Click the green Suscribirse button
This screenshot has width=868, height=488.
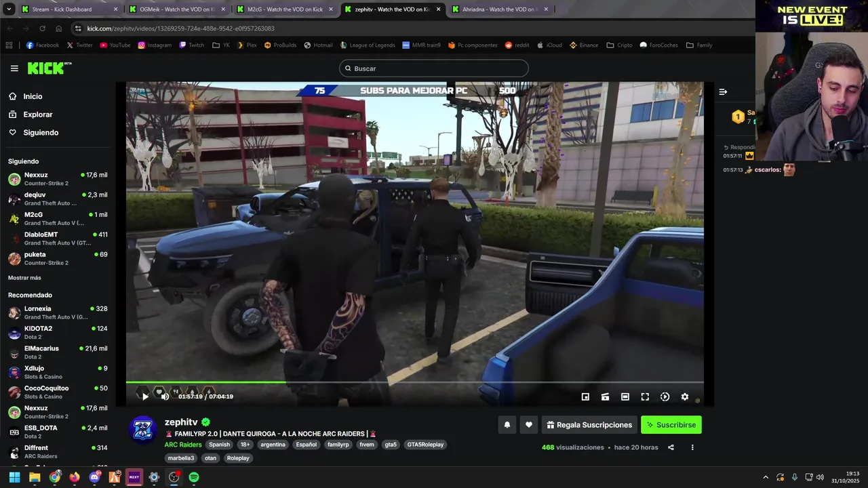[x=671, y=425]
